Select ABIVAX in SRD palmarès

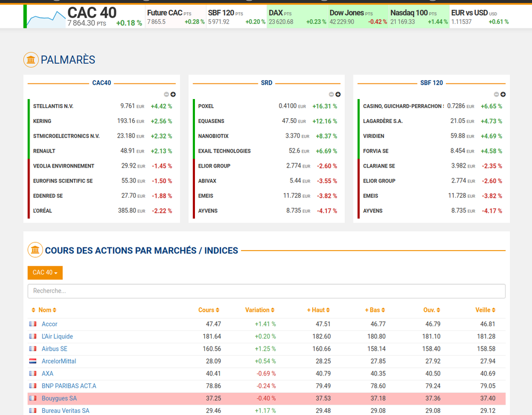click(x=207, y=181)
